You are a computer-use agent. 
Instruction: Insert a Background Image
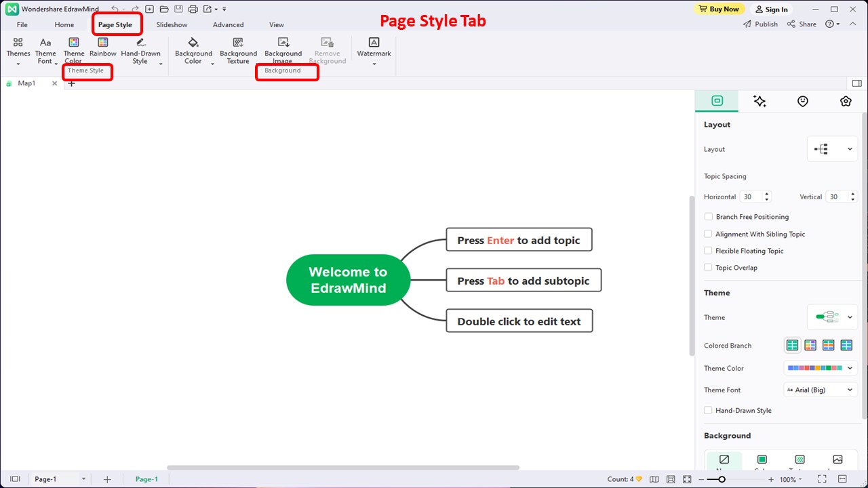(283, 49)
